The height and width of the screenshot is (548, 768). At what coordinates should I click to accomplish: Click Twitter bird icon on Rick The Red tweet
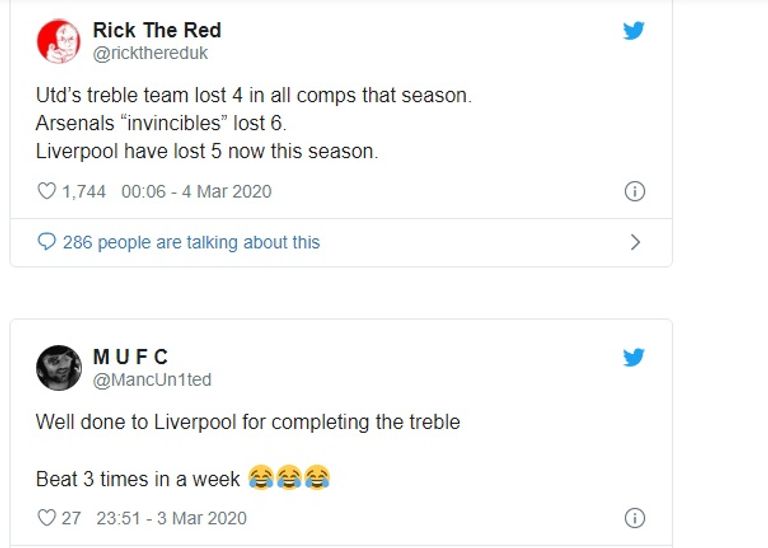click(633, 30)
